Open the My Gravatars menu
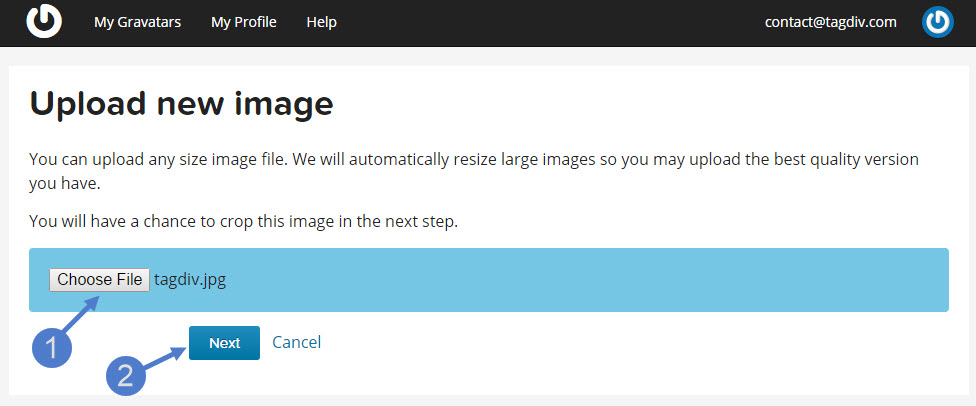The height and width of the screenshot is (406, 976). pos(138,22)
